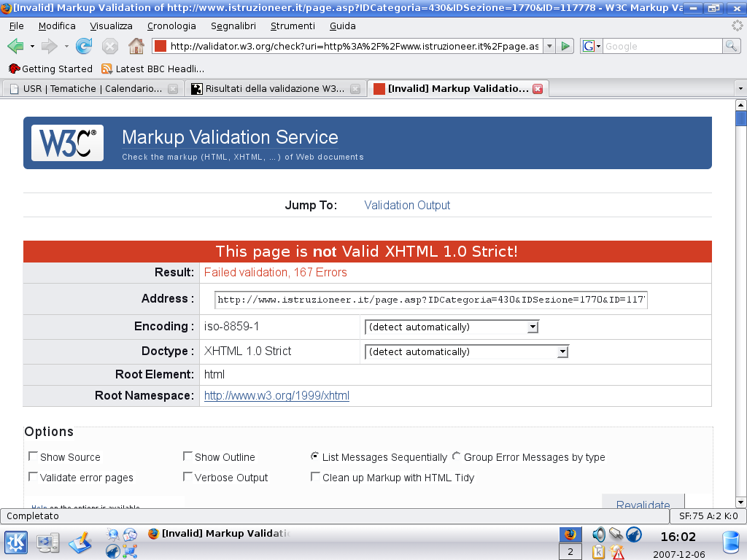747x560 pixels.
Task: Click the blue trash bin panel icon
Action: click(731, 542)
